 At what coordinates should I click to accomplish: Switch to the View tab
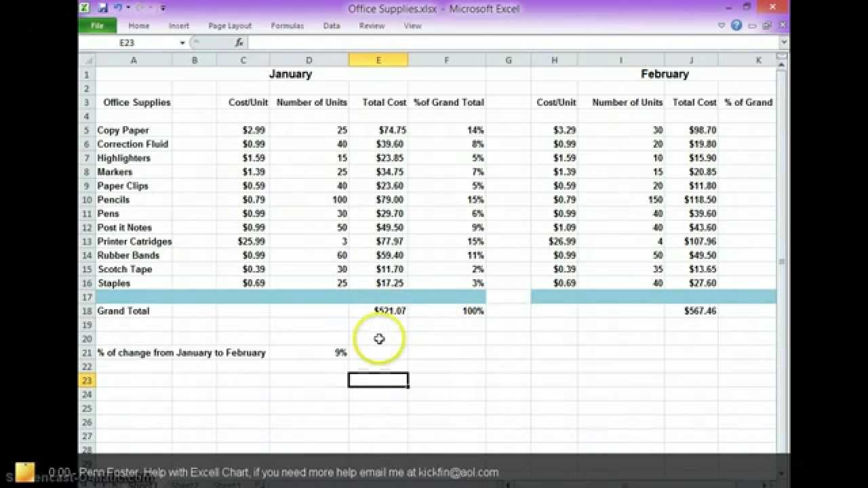coord(412,26)
